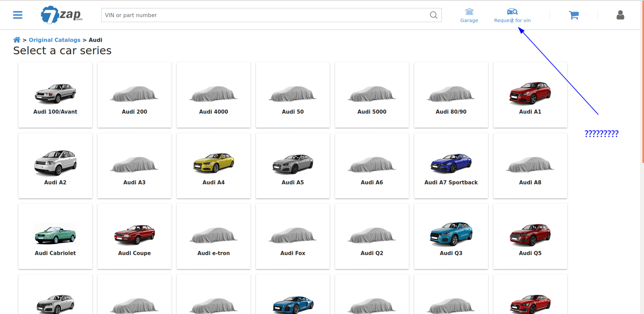Click the 7zap logo
Screen dimensions: 644x314
pyautogui.click(x=61, y=15)
